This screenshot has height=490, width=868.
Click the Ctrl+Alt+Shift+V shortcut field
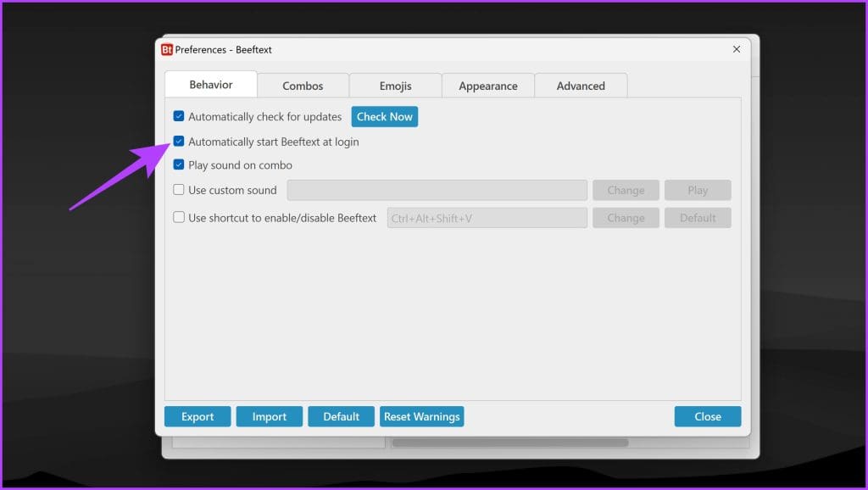click(487, 217)
